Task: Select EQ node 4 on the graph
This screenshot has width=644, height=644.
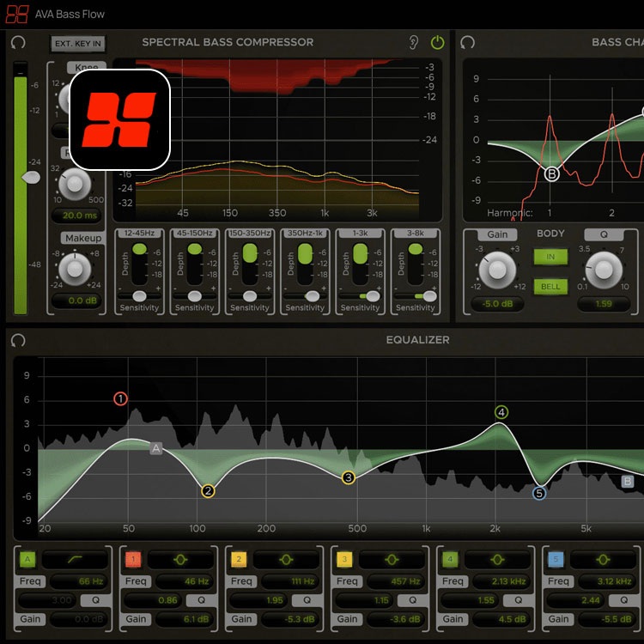Action: click(501, 412)
